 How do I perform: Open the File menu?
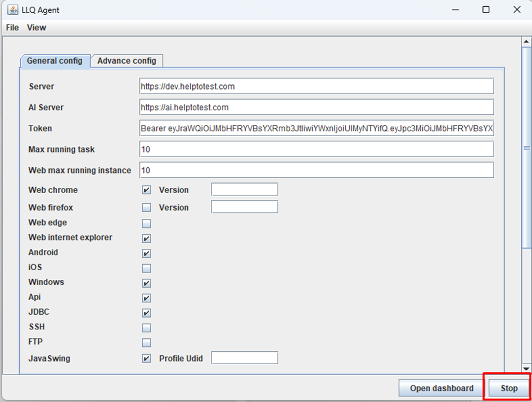click(x=12, y=28)
